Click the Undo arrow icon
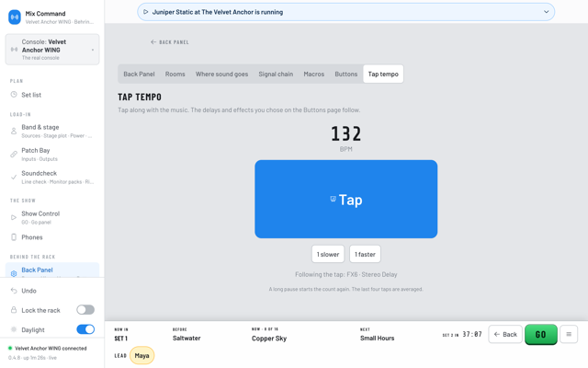The image size is (588, 368). (x=14, y=291)
